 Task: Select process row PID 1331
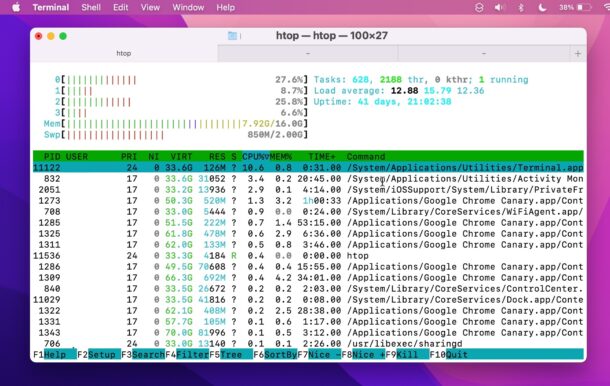(308, 322)
